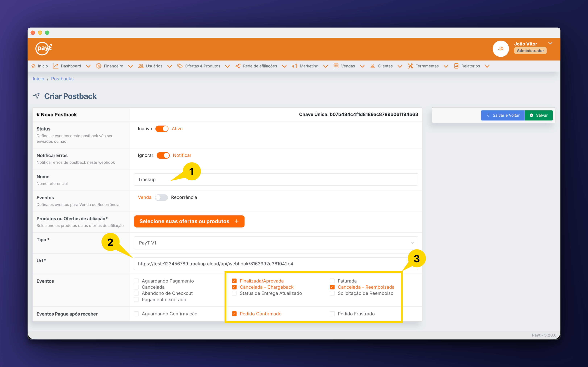Expand the Financeiro menu chevron
588x367 pixels.
pos(130,66)
